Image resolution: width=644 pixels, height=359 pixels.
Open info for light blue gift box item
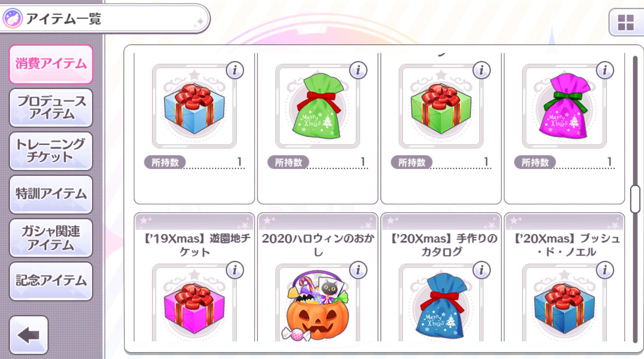pyautogui.click(x=235, y=70)
